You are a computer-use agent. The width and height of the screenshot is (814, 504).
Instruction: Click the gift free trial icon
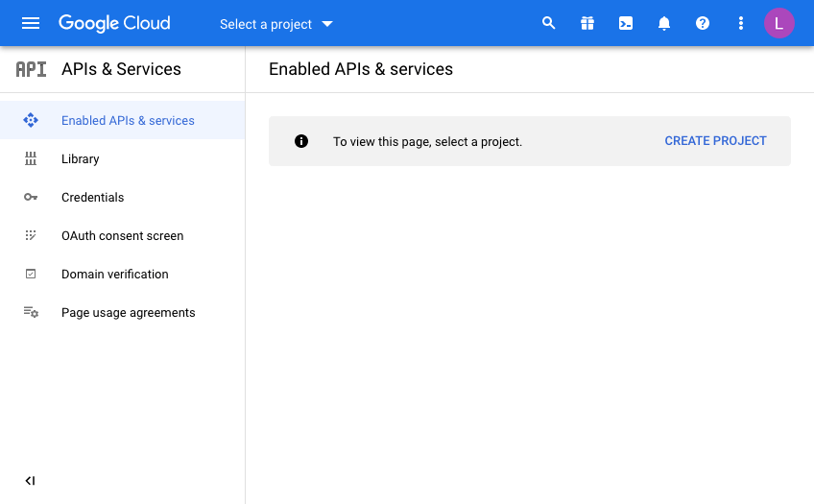click(x=587, y=23)
